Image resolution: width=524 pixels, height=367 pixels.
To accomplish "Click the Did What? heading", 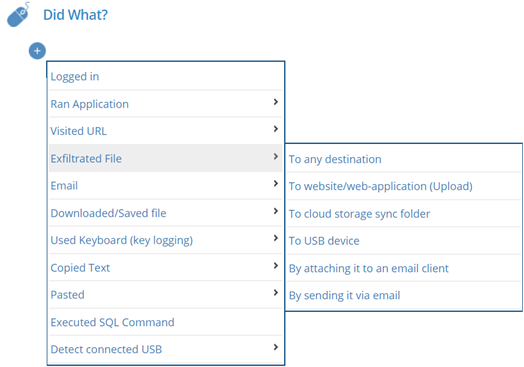I will tap(76, 15).
